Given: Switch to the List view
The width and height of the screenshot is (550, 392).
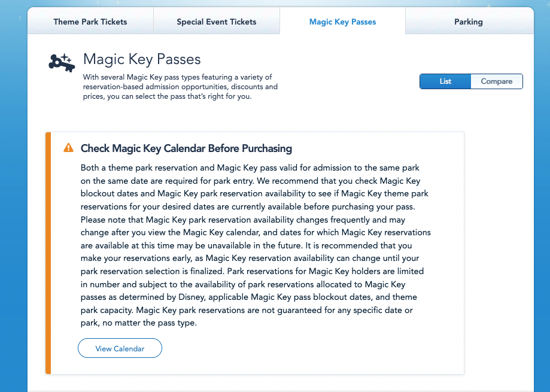Looking at the screenshot, I should point(445,81).
